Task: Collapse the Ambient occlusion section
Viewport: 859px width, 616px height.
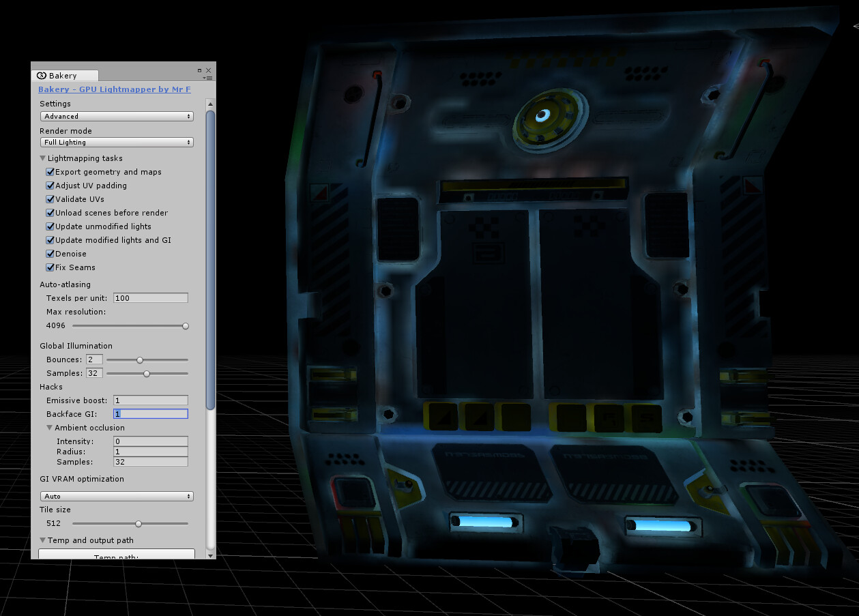Action: pos(49,428)
